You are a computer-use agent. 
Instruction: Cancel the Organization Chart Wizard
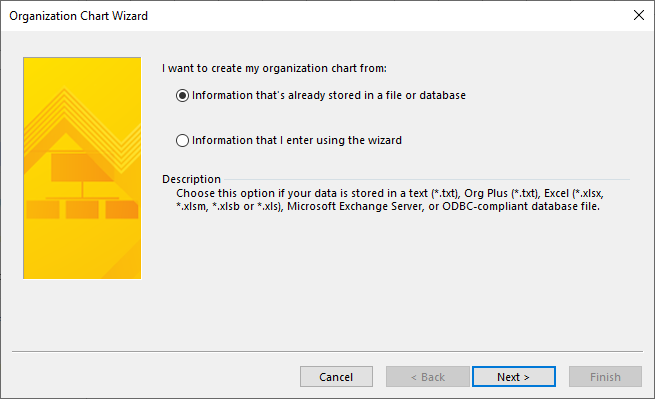tap(336, 377)
